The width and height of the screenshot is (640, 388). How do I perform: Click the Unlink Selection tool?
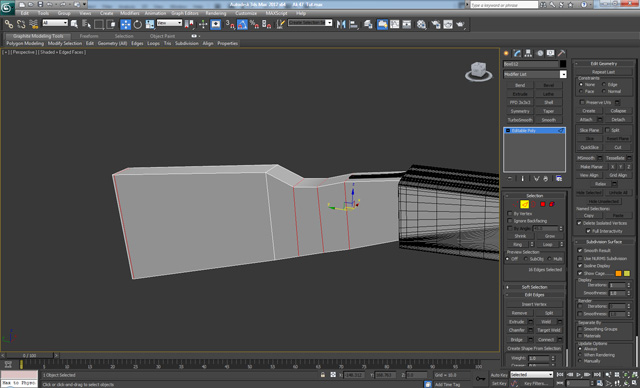[x=21, y=24]
